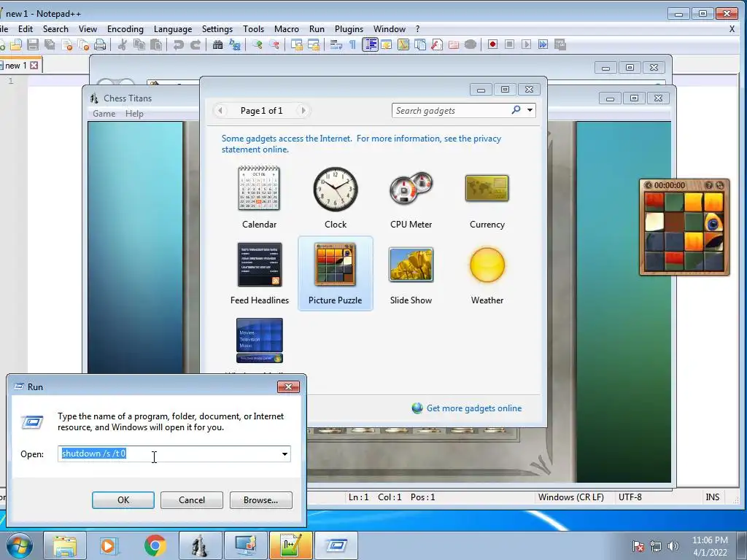Click the Save All icon in Notepad++ toolbar
Viewport: 747px width, 560px height.
click(x=50, y=44)
